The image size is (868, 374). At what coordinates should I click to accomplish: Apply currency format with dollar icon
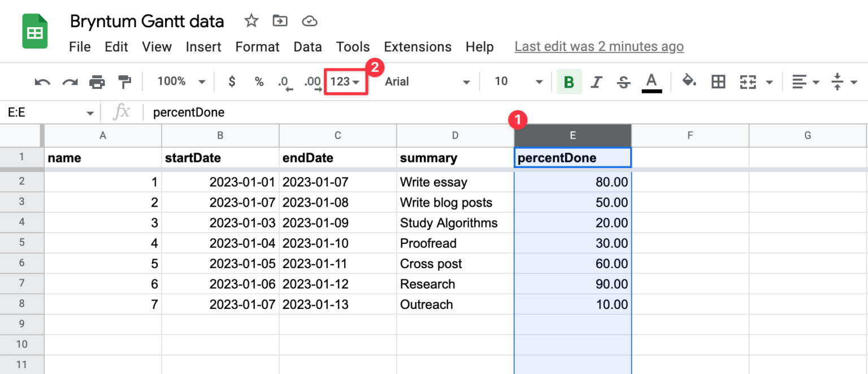click(x=231, y=81)
